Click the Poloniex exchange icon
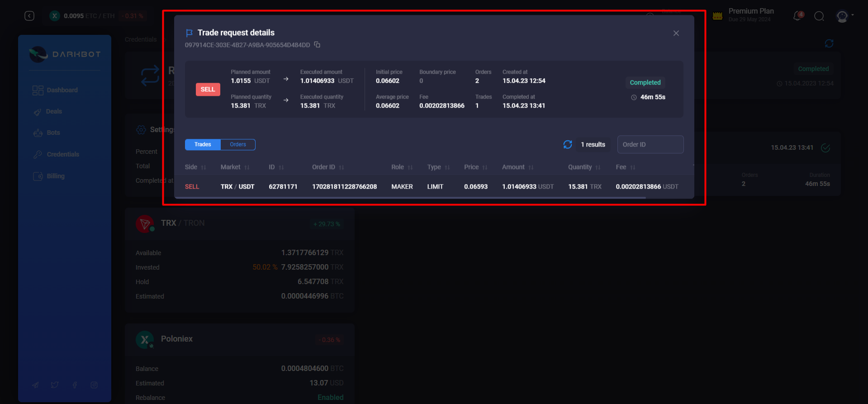Viewport: 868px width, 404px height. point(145,340)
